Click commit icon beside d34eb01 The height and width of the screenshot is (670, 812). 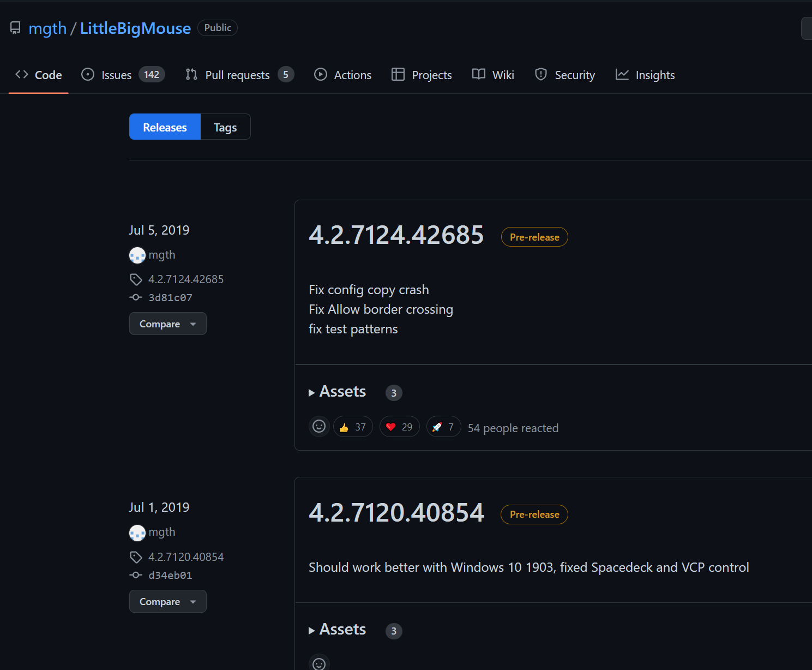click(136, 575)
